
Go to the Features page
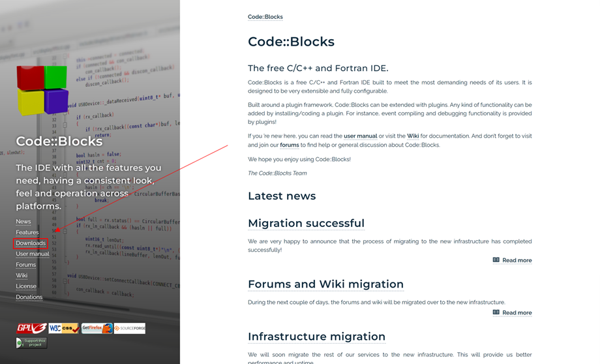pyautogui.click(x=27, y=232)
